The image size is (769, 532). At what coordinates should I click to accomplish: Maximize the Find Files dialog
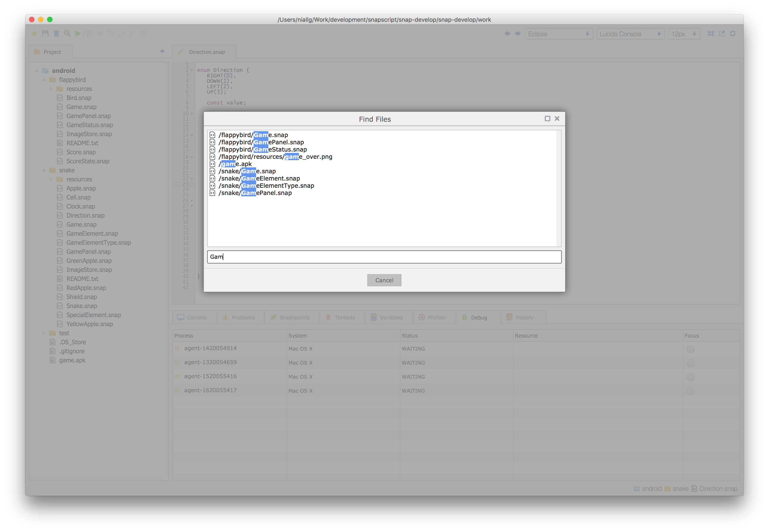(x=548, y=119)
